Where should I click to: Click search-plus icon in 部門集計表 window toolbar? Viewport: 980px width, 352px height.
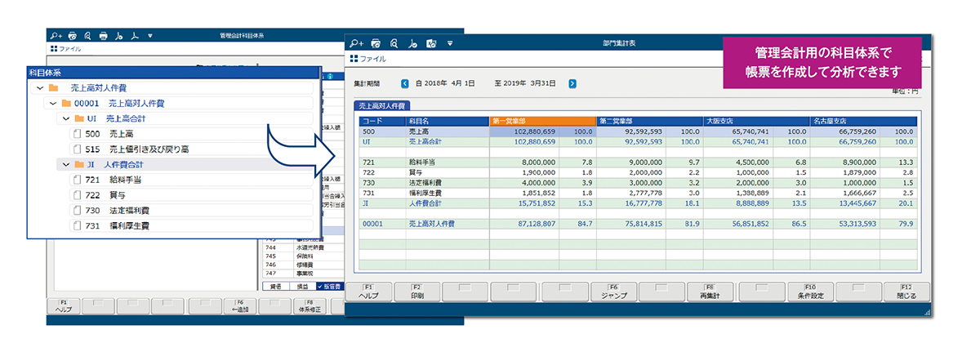(x=355, y=42)
